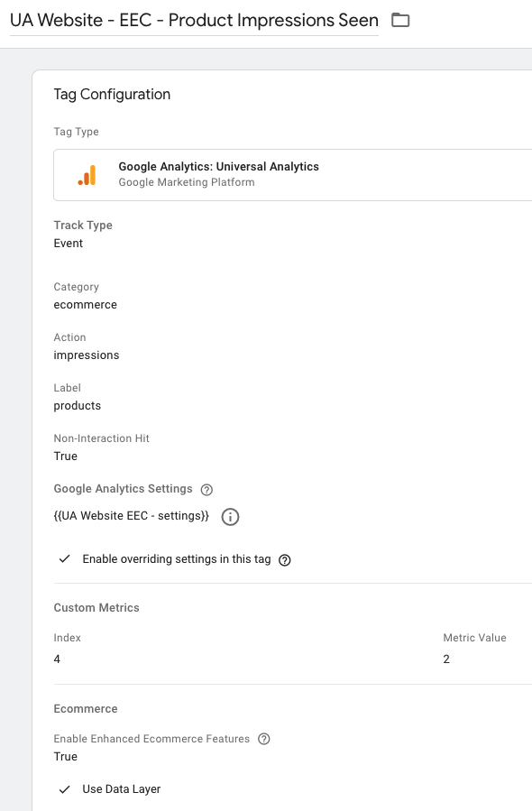
Task: Click the Non-Interaction Hit label
Action: pyautogui.click(x=101, y=438)
